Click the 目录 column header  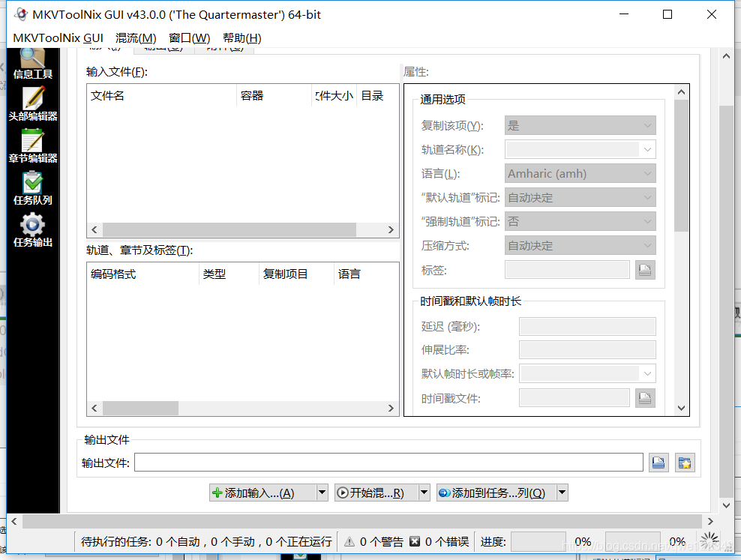pyautogui.click(x=377, y=96)
